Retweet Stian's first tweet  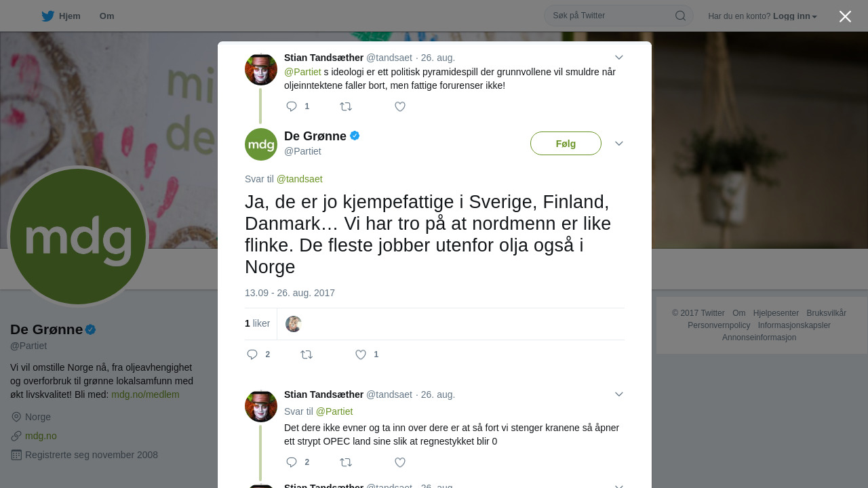click(346, 106)
